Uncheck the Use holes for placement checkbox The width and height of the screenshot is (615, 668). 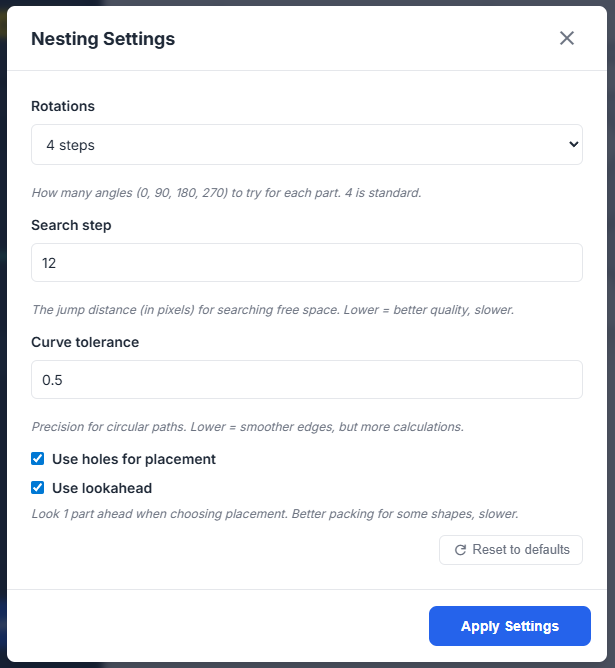[x=38, y=459]
